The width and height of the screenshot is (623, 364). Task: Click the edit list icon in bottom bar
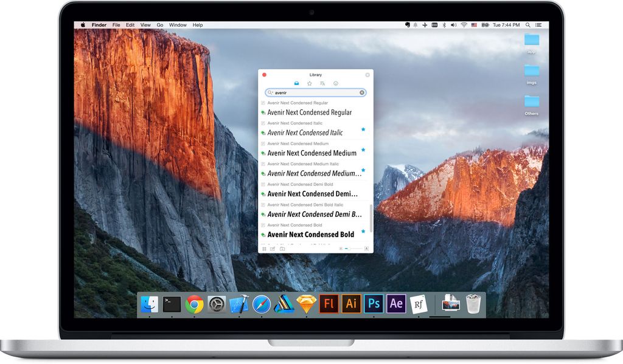tap(273, 249)
